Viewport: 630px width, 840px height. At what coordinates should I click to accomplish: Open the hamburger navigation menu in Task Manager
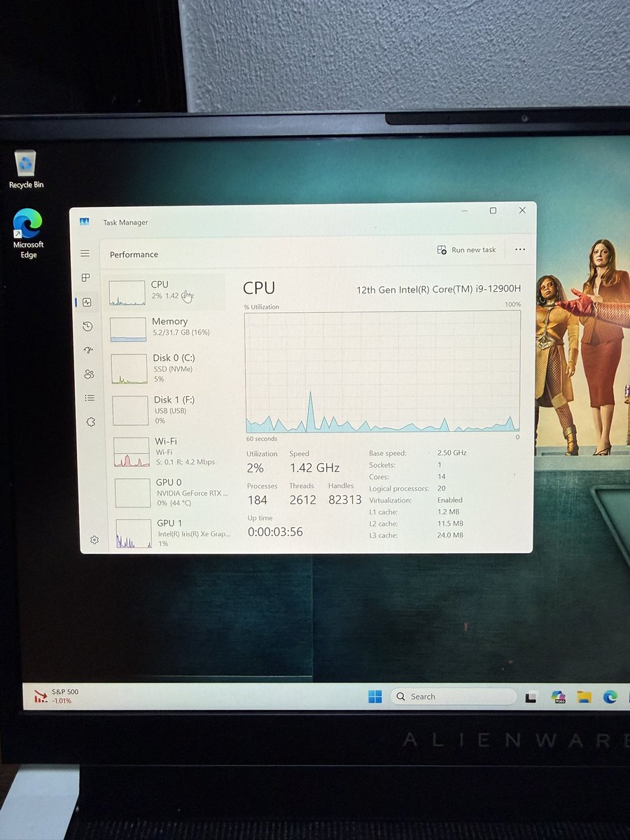tap(85, 253)
